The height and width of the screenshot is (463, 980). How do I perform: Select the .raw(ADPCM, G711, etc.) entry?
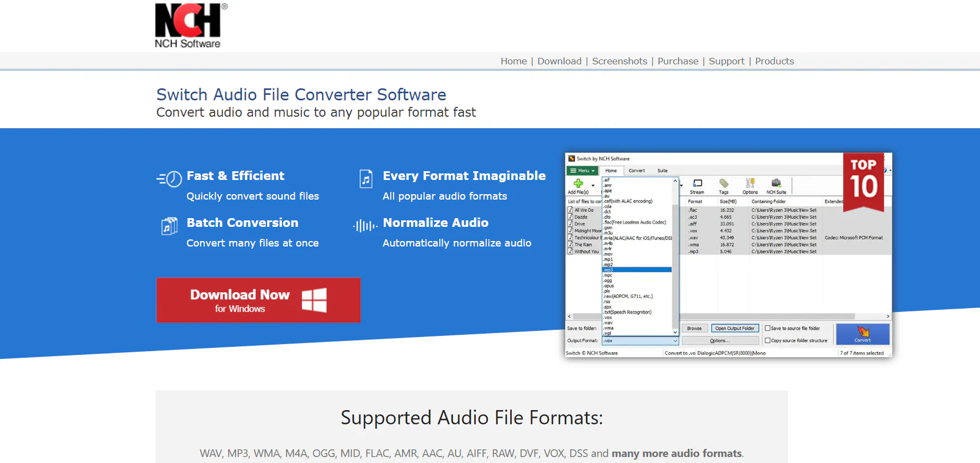(627, 296)
